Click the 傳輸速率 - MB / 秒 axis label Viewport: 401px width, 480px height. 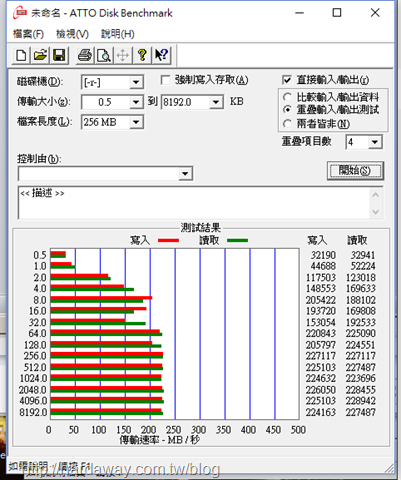pos(159,440)
